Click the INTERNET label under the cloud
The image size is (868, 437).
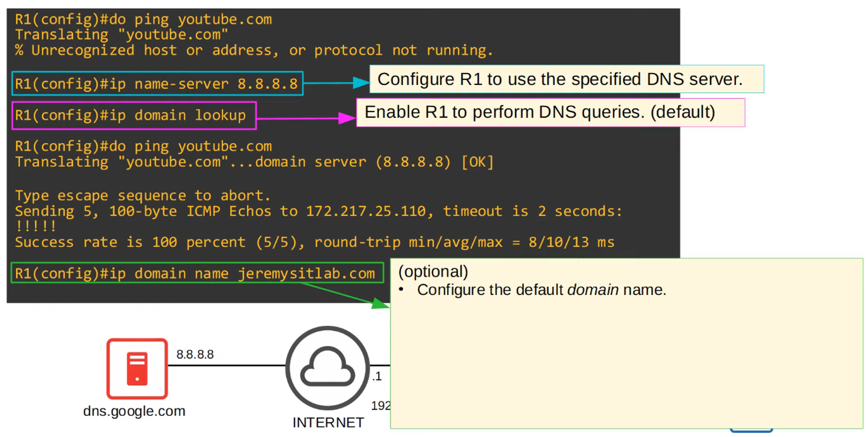(x=328, y=422)
